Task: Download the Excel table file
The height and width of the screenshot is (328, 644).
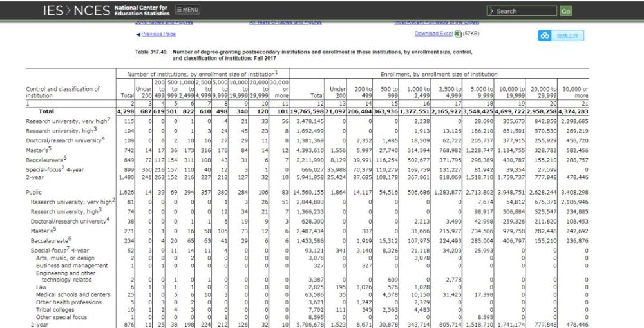Action: click(433, 34)
